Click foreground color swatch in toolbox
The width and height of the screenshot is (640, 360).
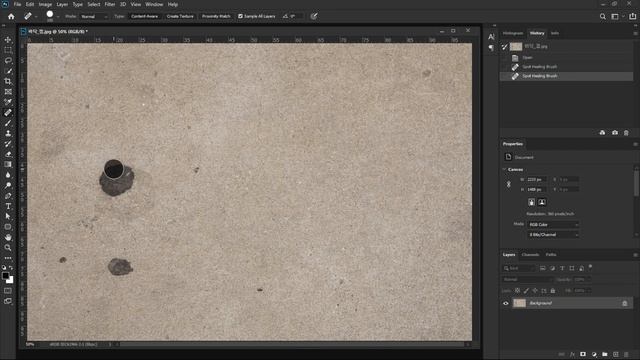[x=5, y=276]
